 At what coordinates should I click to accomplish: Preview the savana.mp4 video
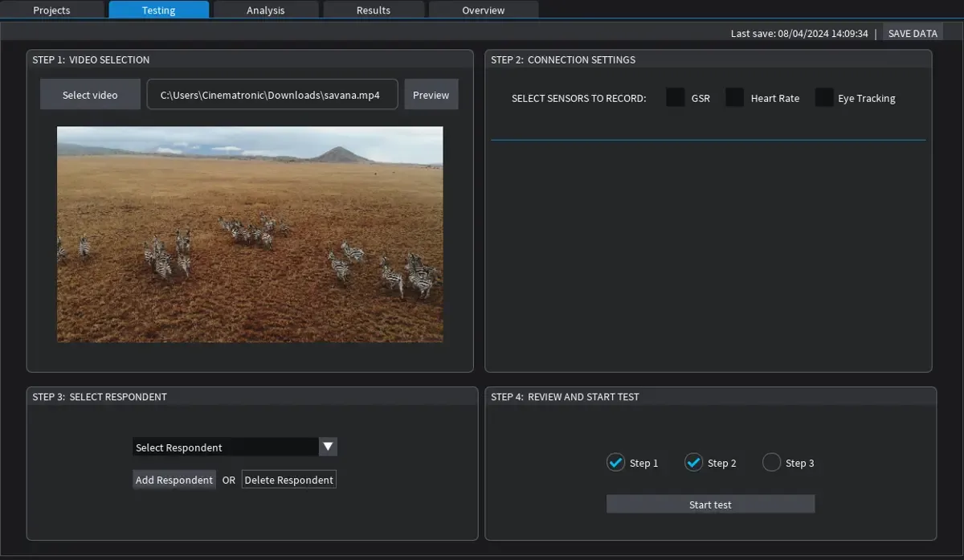coord(431,94)
